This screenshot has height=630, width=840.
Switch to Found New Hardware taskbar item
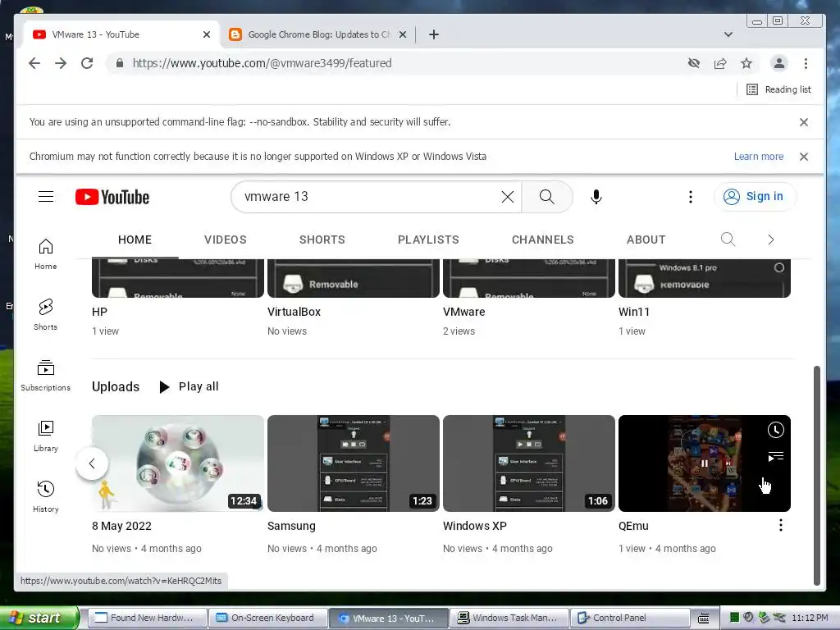[148, 618]
